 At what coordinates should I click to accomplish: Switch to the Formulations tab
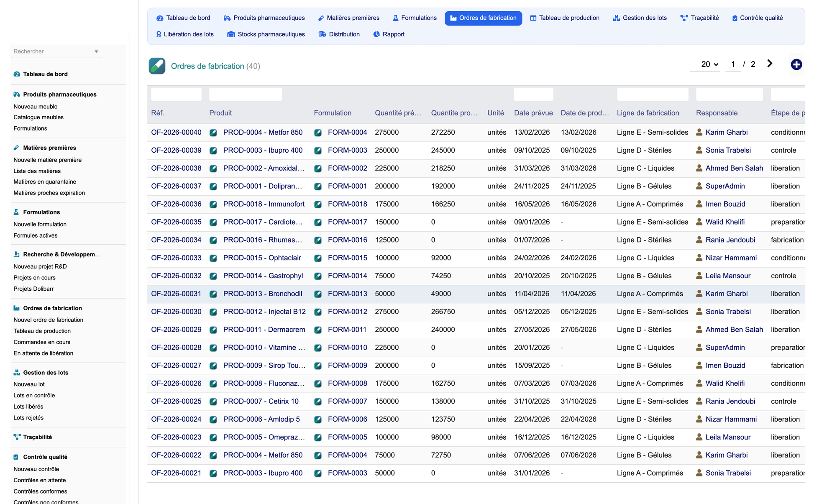point(415,18)
